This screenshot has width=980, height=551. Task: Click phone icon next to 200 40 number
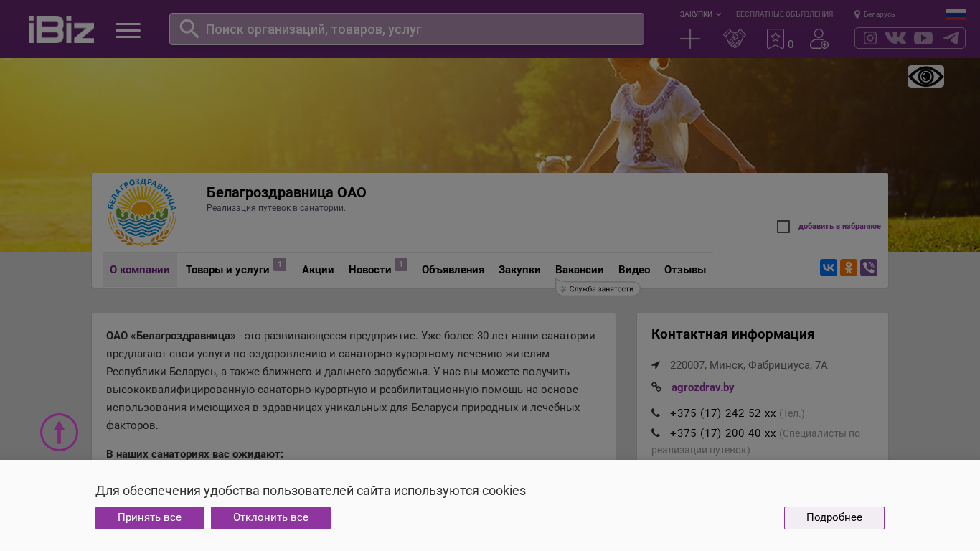point(656,433)
